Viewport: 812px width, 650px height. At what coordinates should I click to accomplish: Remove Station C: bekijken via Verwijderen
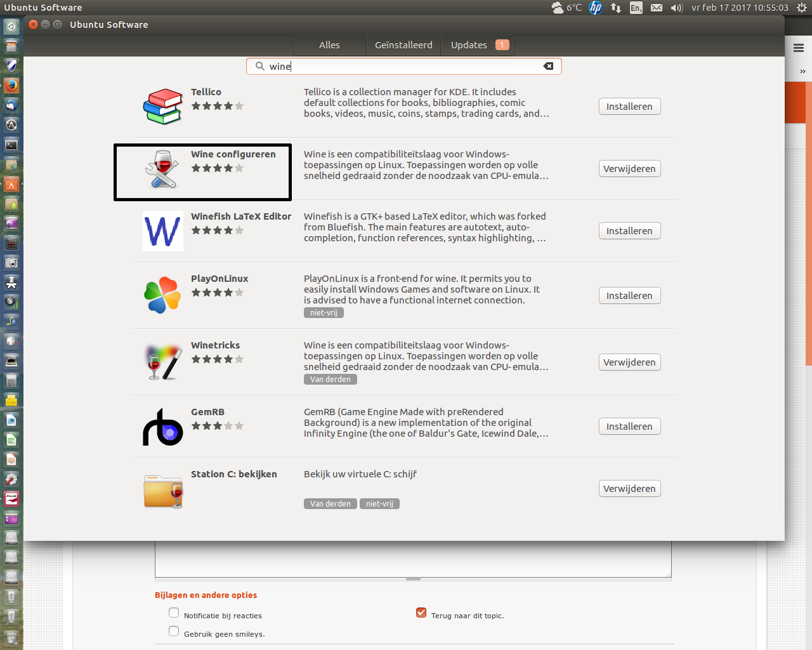click(629, 489)
